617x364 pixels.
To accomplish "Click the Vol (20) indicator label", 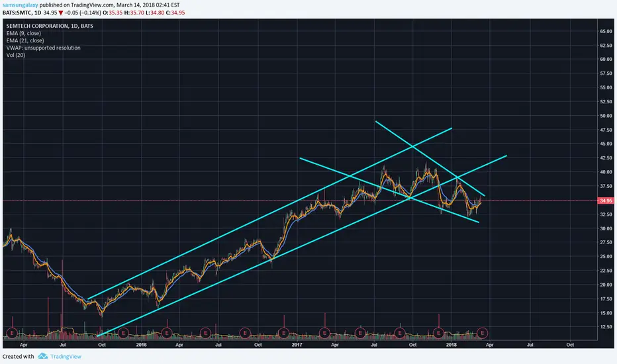I will 15,55.
